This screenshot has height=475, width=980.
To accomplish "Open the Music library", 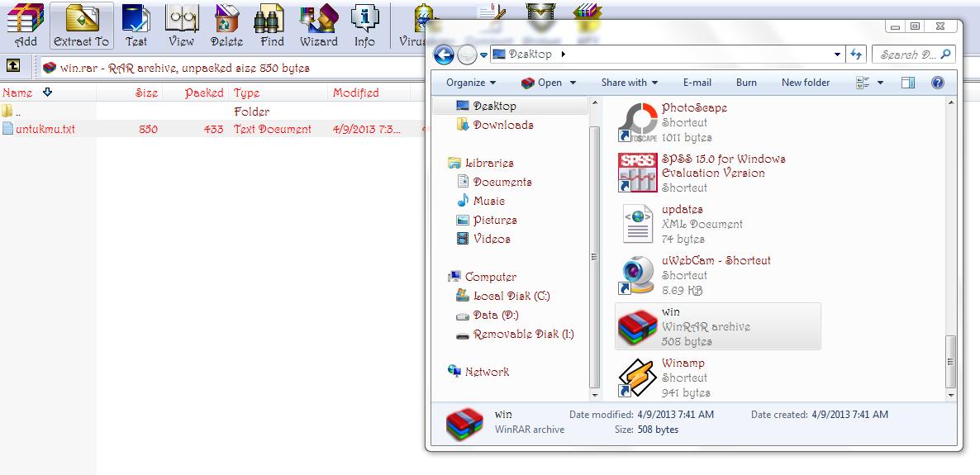I will click(488, 202).
